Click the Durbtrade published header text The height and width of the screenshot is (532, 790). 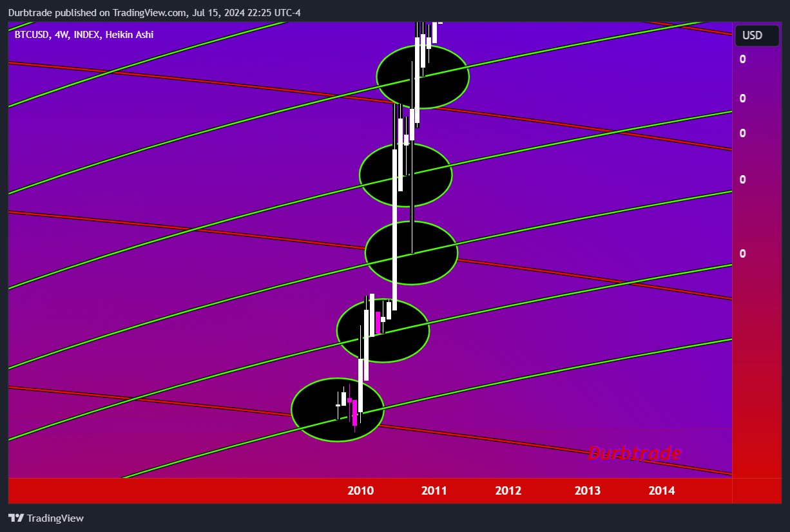154,13
